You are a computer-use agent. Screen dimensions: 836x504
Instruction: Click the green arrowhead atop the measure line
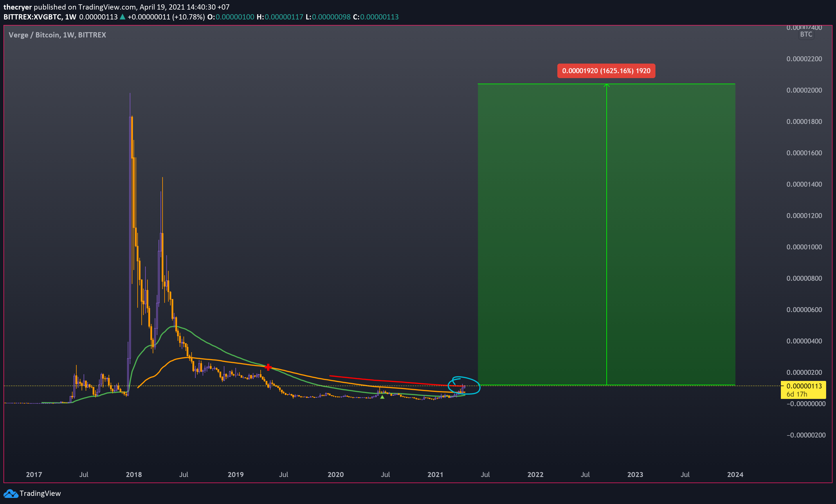(607, 86)
